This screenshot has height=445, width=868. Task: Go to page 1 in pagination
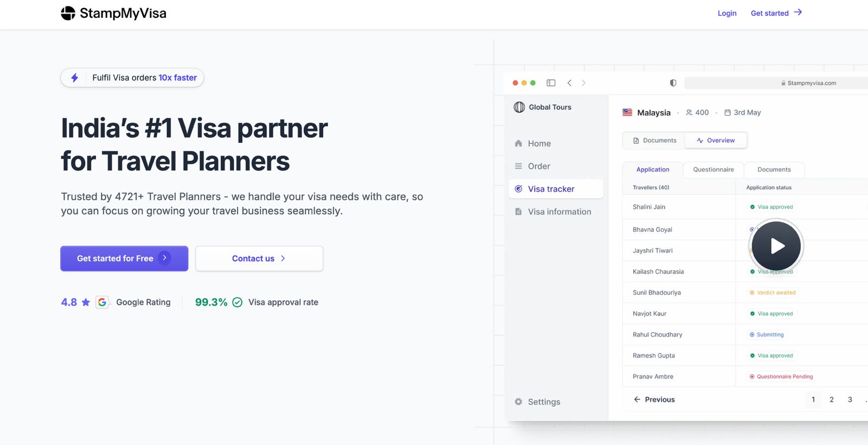click(x=813, y=399)
